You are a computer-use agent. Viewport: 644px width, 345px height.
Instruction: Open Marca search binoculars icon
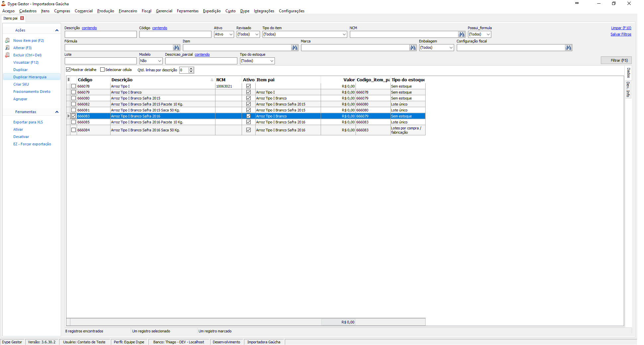tap(413, 48)
